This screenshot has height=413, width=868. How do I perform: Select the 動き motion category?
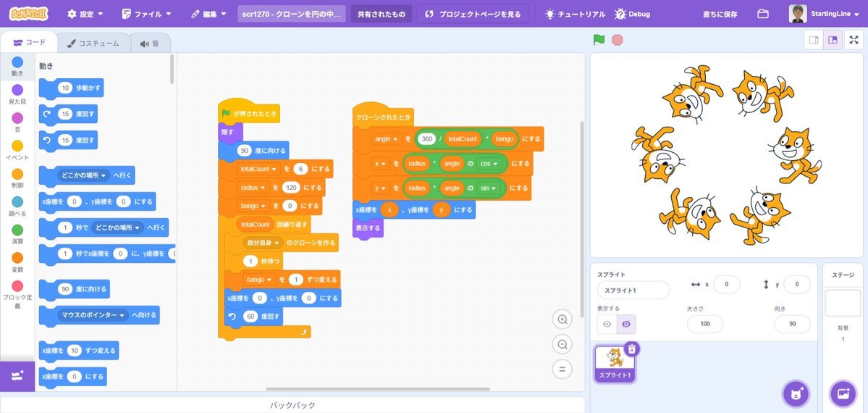click(x=17, y=67)
